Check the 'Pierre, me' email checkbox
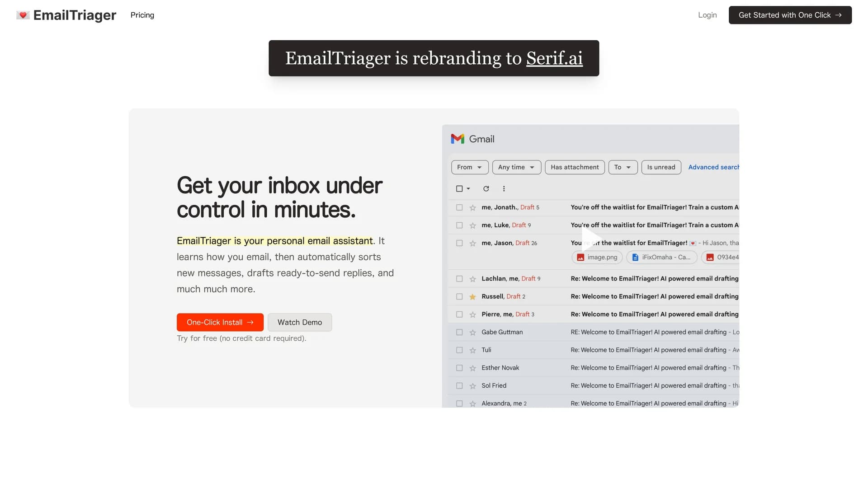Screen dimensions: 868x488 point(459,314)
